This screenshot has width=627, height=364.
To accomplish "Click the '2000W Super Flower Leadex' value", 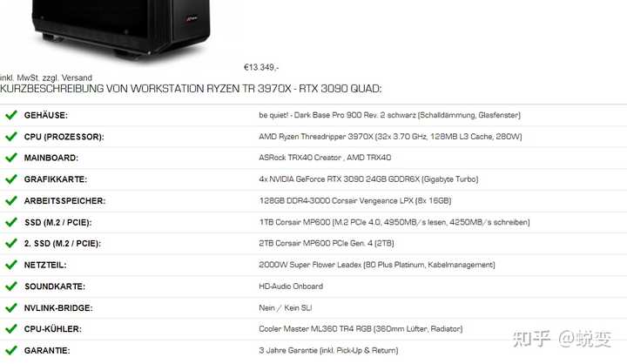I will [377, 266].
